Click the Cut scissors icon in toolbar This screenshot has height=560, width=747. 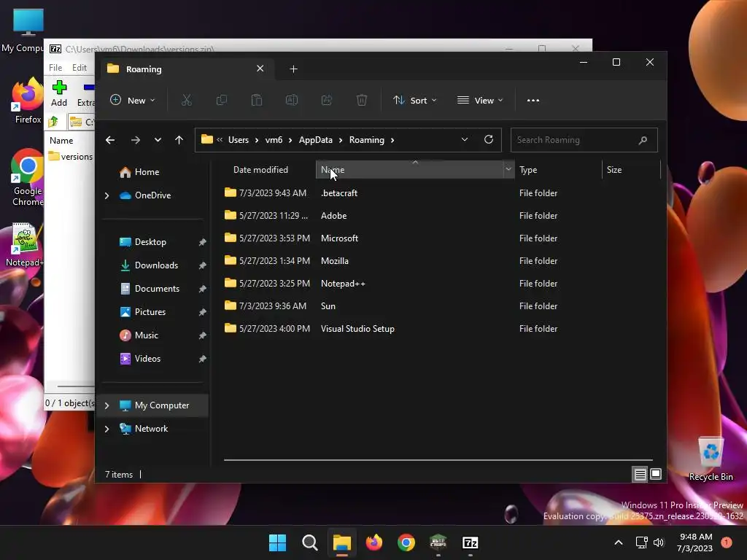[x=186, y=101]
